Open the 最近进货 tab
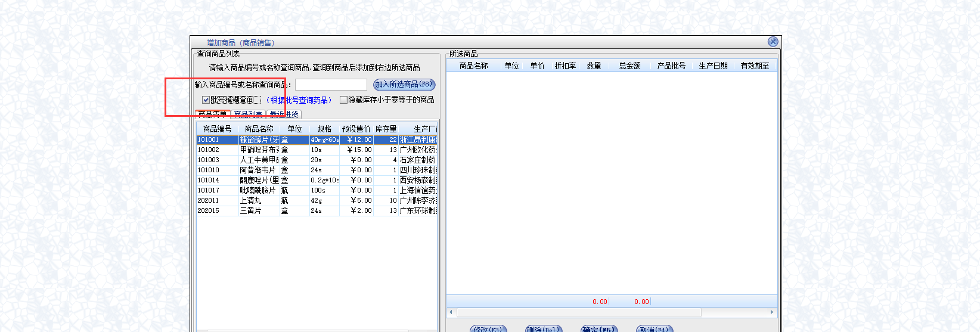 [x=284, y=114]
